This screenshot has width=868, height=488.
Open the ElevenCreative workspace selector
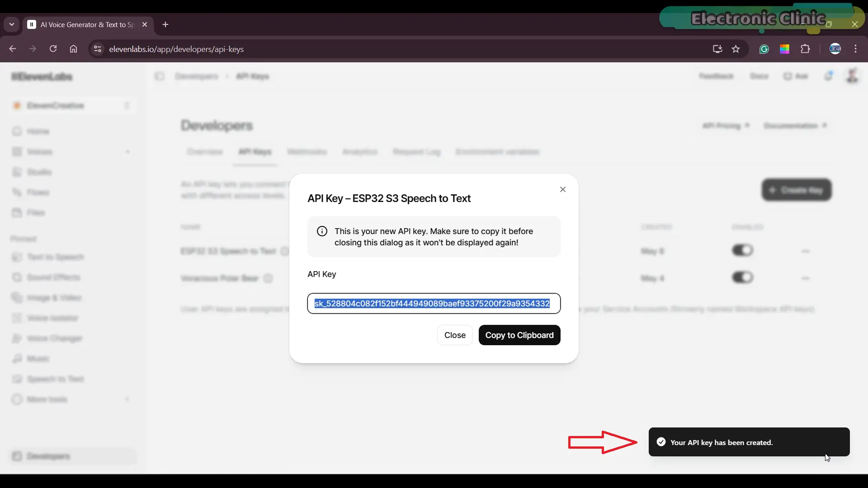[72, 105]
